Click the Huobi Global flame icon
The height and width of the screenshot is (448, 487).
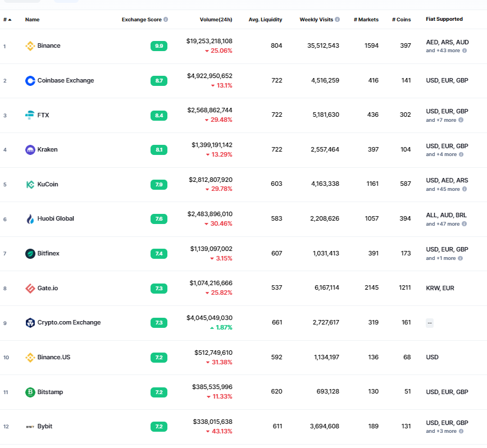[x=30, y=219]
